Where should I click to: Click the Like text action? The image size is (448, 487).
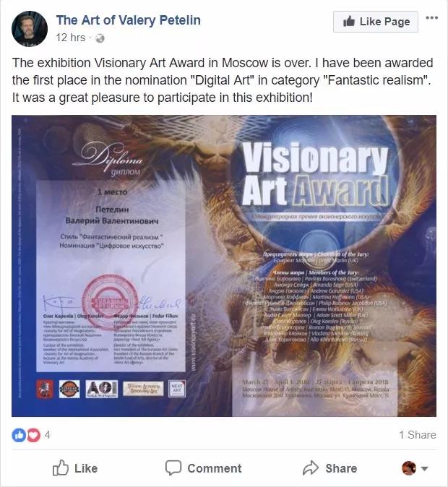86,468
